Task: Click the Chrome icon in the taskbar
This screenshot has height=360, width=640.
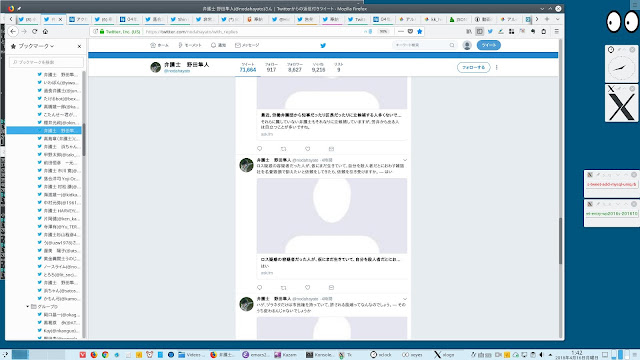Action: click(105, 355)
